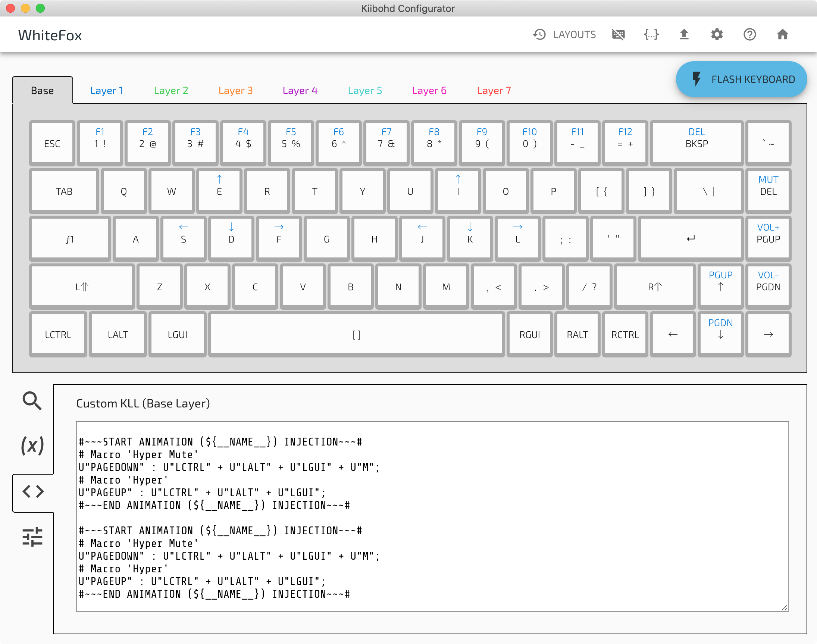Select the J key with left arrow
Image resolution: width=817 pixels, height=644 pixels.
(x=422, y=239)
